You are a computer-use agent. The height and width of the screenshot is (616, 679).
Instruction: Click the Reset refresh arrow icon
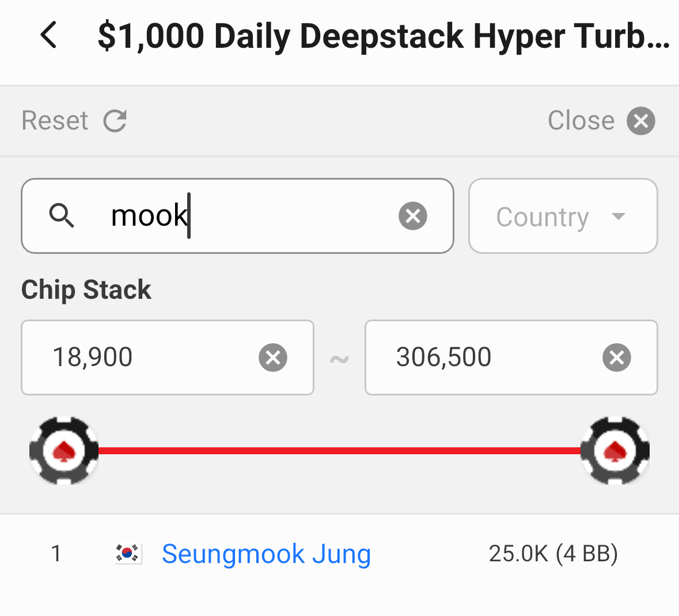[x=115, y=121]
